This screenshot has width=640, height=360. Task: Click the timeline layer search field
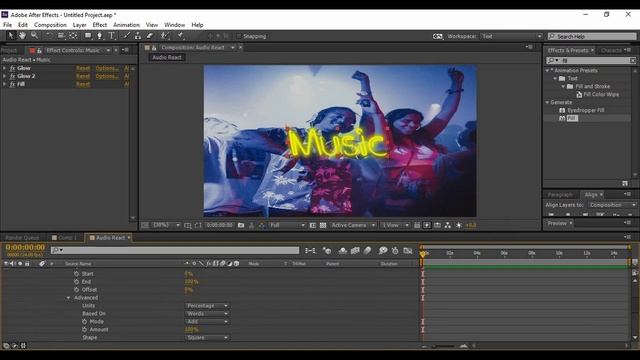click(175, 250)
